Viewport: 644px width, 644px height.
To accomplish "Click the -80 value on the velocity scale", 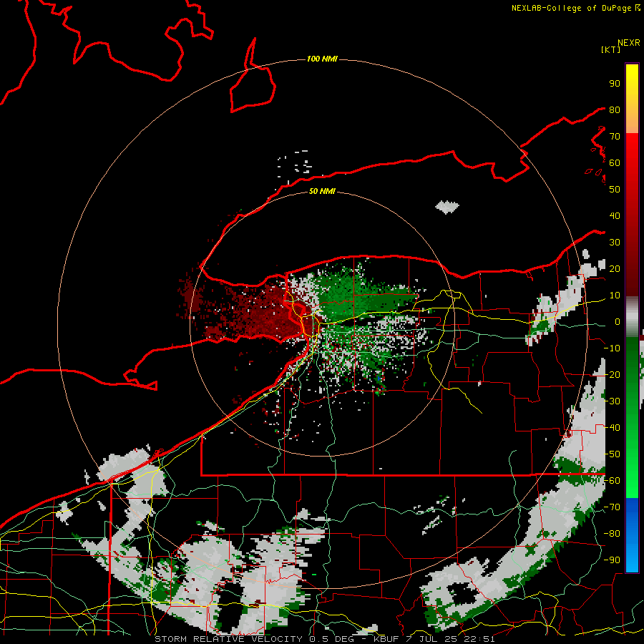I will click(612, 534).
